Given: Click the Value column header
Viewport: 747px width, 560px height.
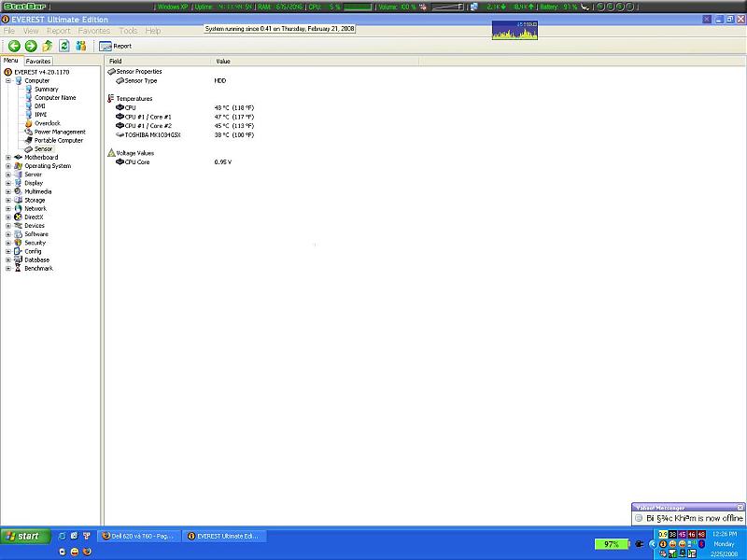Looking at the screenshot, I should (223, 61).
